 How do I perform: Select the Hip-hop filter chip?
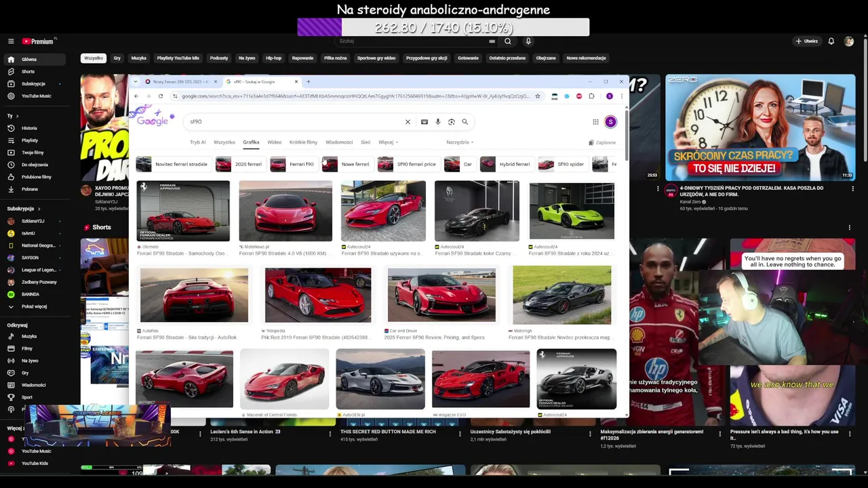tap(273, 58)
